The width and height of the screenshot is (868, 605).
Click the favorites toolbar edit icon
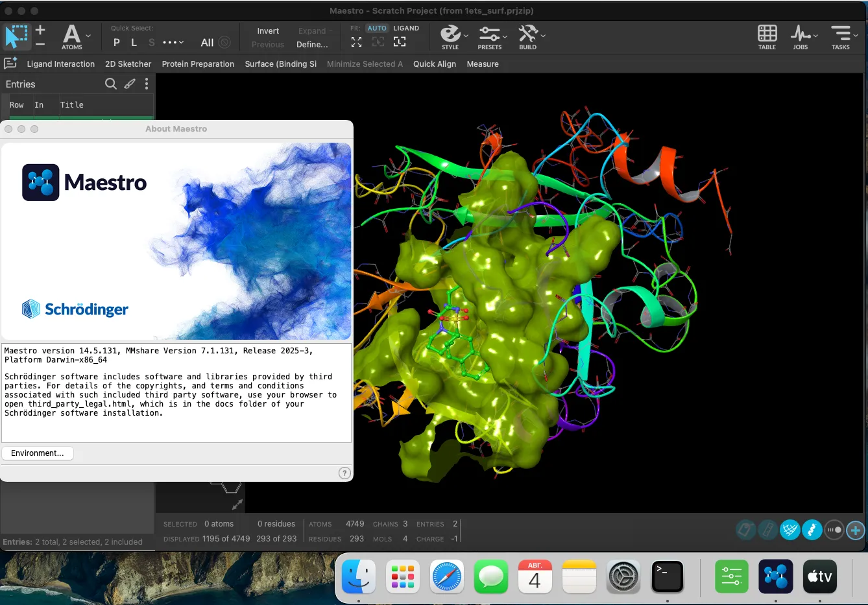pos(10,64)
